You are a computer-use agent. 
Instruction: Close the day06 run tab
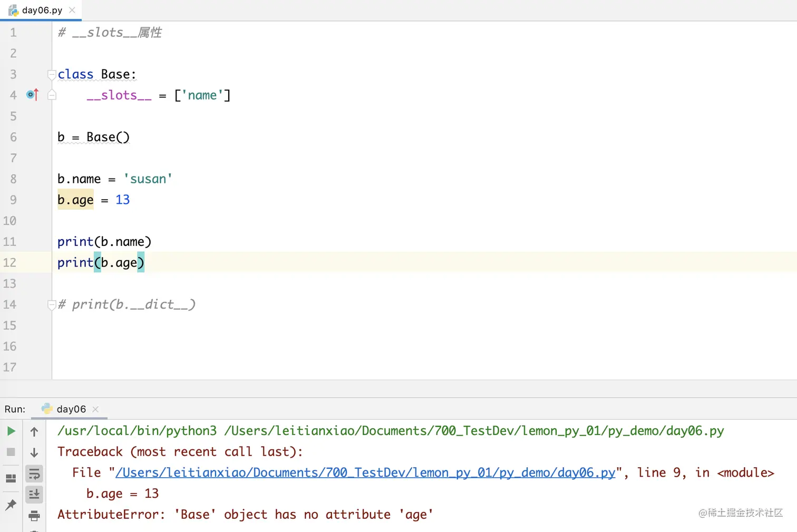(x=95, y=409)
